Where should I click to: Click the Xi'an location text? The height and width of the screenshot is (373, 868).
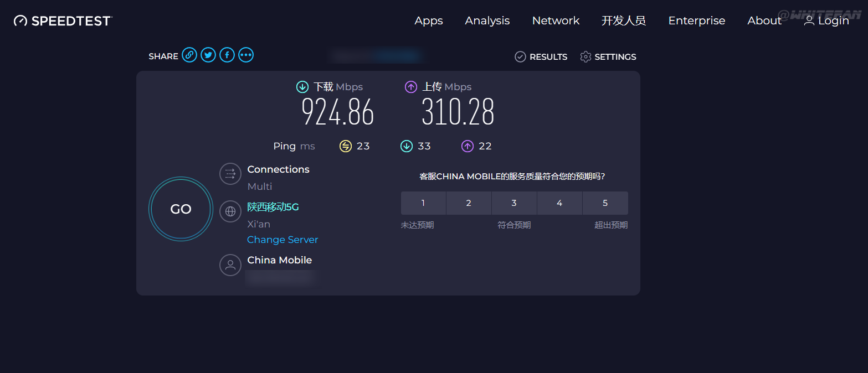tap(259, 224)
